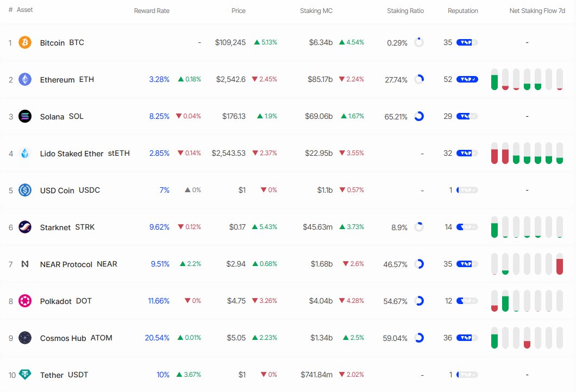The height and width of the screenshot is (392, 576).
Task: Click Starknet's net staking flow chart
Action: click(x=527, y=227)
